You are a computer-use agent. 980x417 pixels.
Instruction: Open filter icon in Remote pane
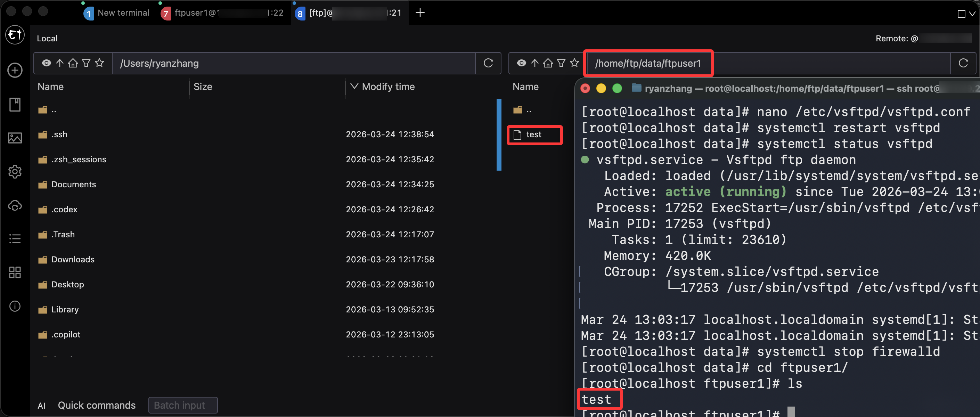click(x=561, y=63)
